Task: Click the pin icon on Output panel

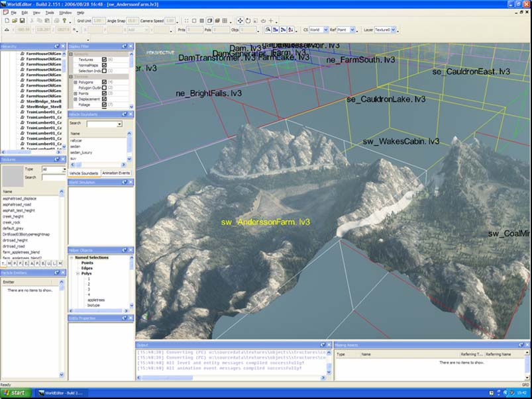Action: (323, 345)
